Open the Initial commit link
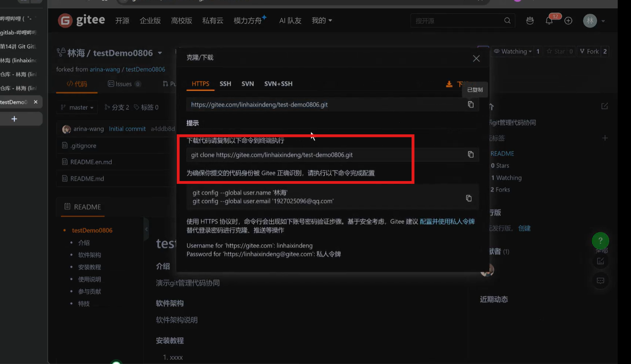The width and height of the screenshot is (631, 364). point(127,129)
